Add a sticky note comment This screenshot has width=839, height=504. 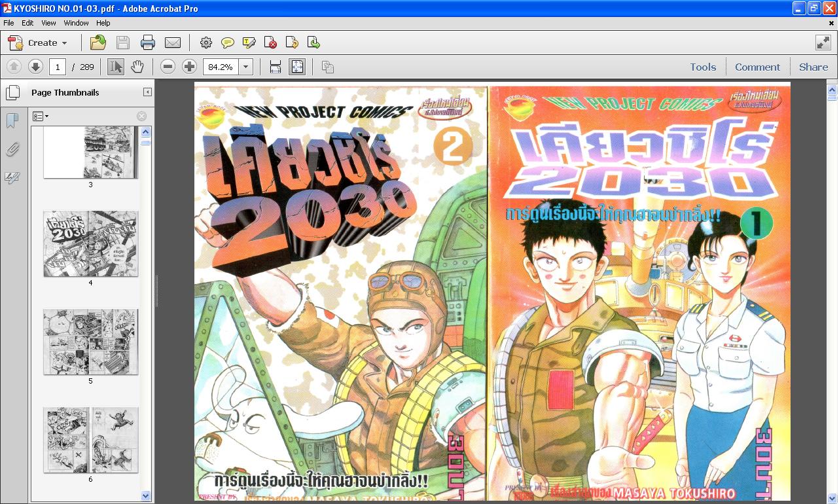228,43
